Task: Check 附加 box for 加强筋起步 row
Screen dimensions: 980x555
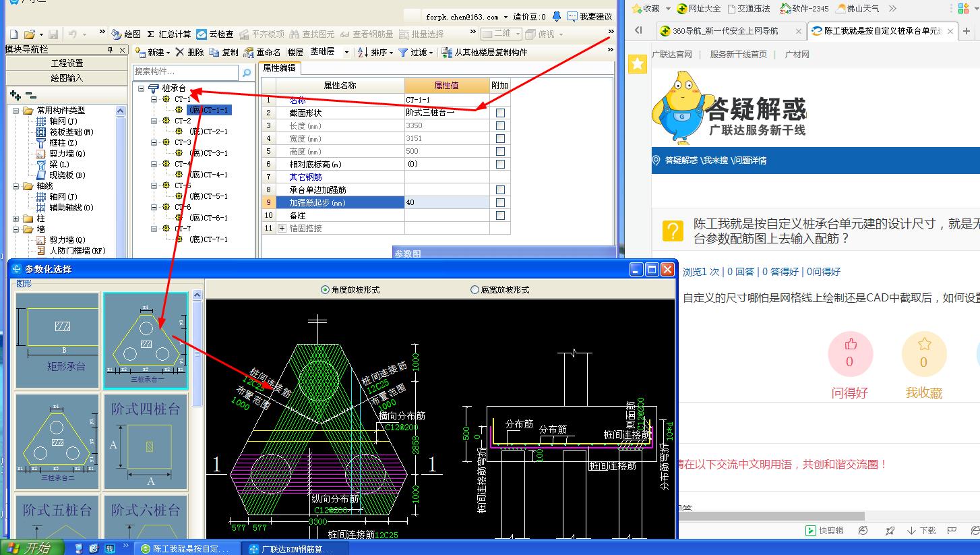Action: click(500, 203)
